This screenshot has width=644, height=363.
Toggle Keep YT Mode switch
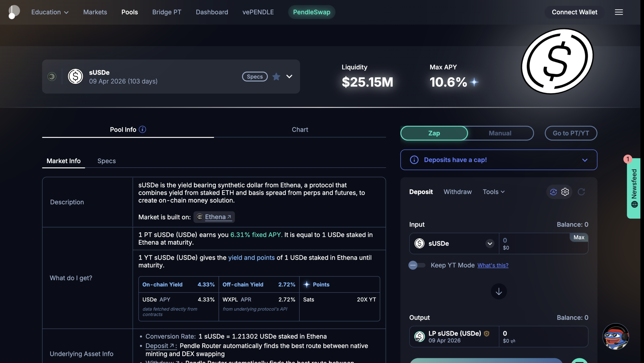click(417, 265)
